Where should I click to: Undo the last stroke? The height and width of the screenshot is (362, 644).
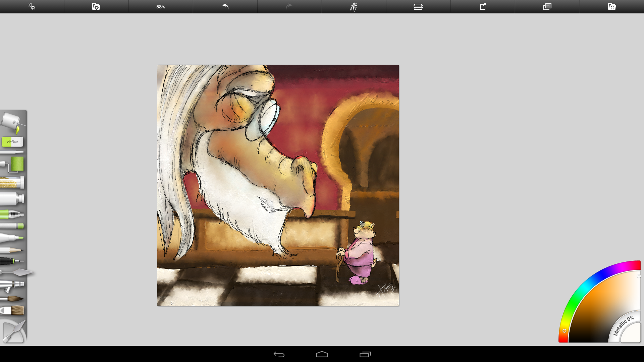225,7
